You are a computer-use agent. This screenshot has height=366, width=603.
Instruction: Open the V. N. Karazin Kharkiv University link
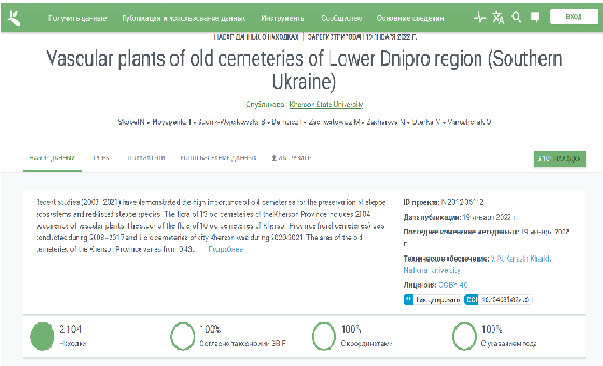pos(477,264)
